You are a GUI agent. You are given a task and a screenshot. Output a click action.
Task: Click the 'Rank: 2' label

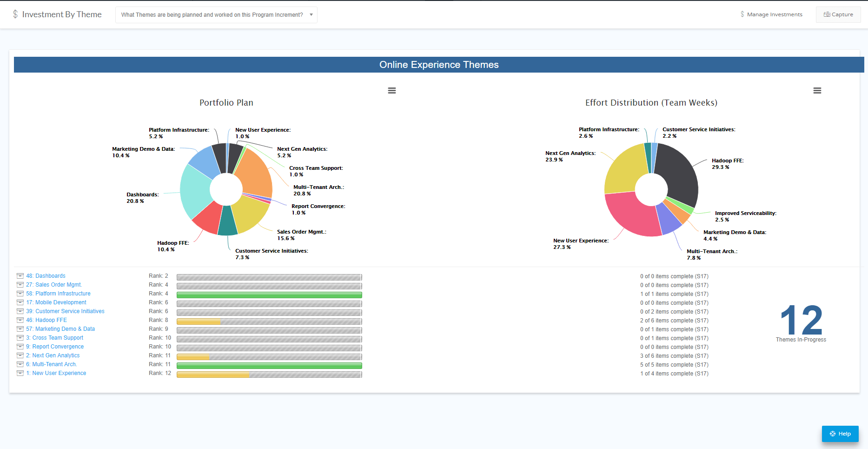click(159, 276)
